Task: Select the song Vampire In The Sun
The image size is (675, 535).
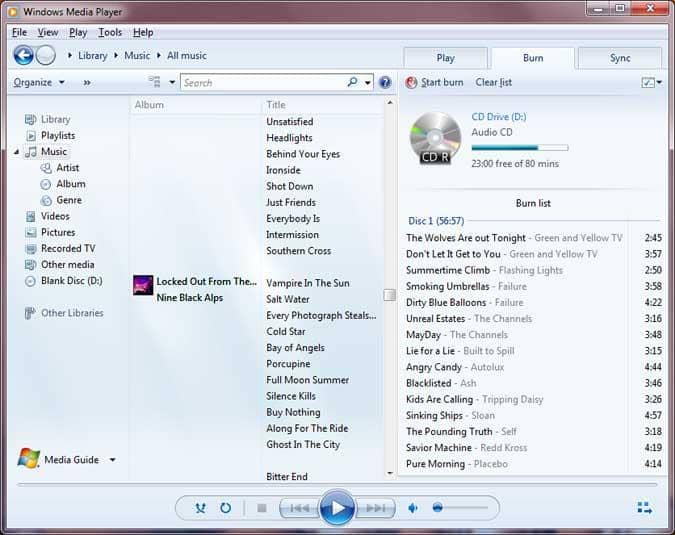Action: click(308, 283)
